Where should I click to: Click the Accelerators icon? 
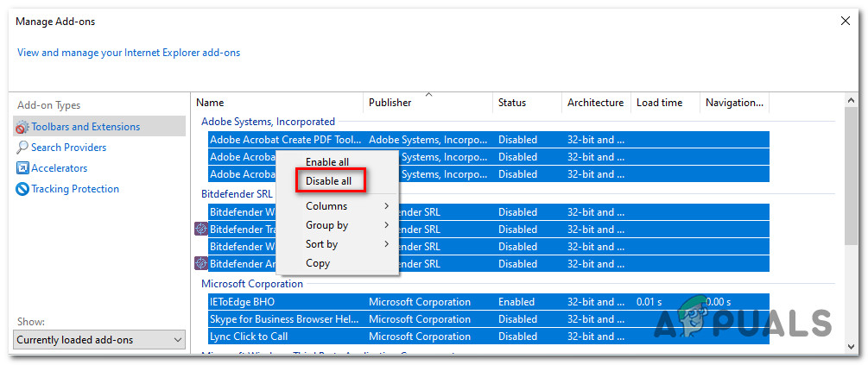pos(22,168)
